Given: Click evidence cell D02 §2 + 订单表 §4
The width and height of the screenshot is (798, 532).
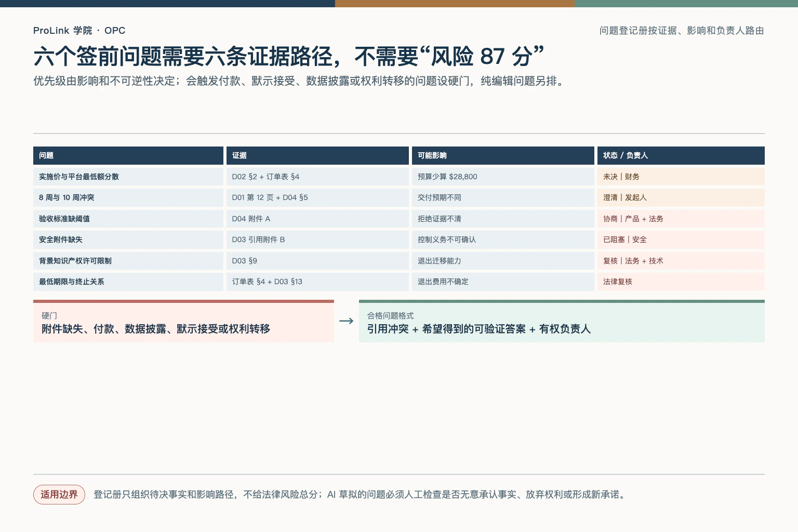Looking at the screenshot, I should point(317,177).
